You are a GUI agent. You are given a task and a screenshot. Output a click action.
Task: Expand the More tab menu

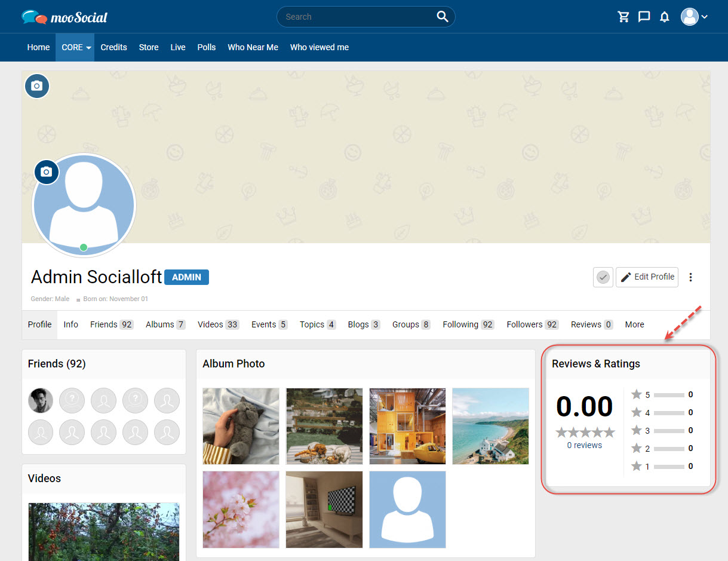click(634, 325)
